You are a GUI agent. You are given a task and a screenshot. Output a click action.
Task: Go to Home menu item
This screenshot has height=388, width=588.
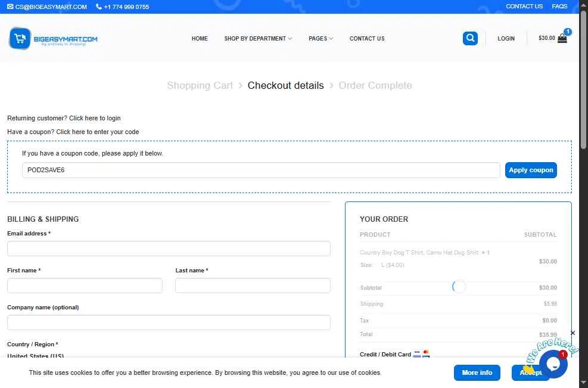[200, 39]
